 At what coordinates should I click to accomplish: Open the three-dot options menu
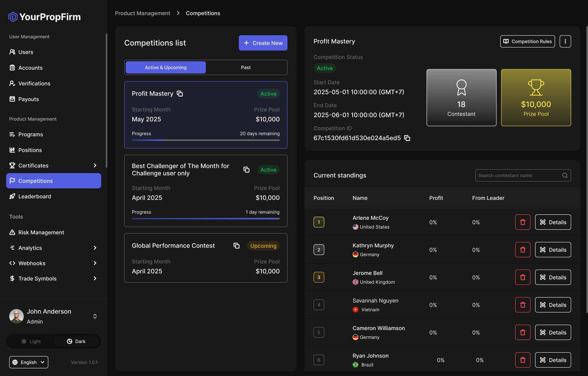coord(565,41)
